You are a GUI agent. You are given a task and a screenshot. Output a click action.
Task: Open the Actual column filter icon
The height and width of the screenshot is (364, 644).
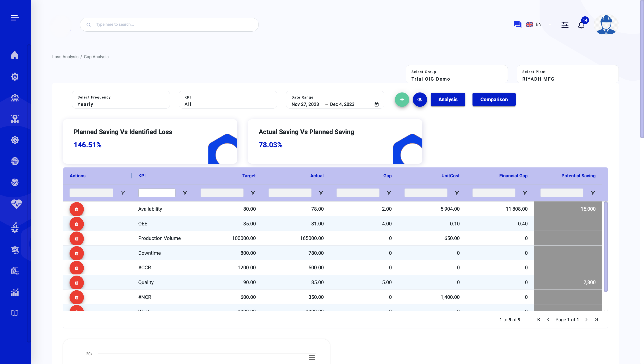pyautogui.click(x=321, y=193)
